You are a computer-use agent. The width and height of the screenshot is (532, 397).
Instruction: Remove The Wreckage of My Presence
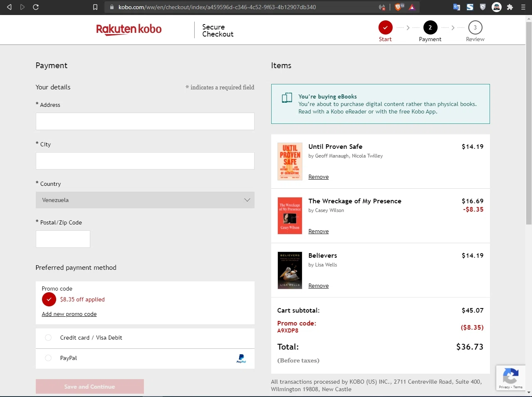click(319, 232)
